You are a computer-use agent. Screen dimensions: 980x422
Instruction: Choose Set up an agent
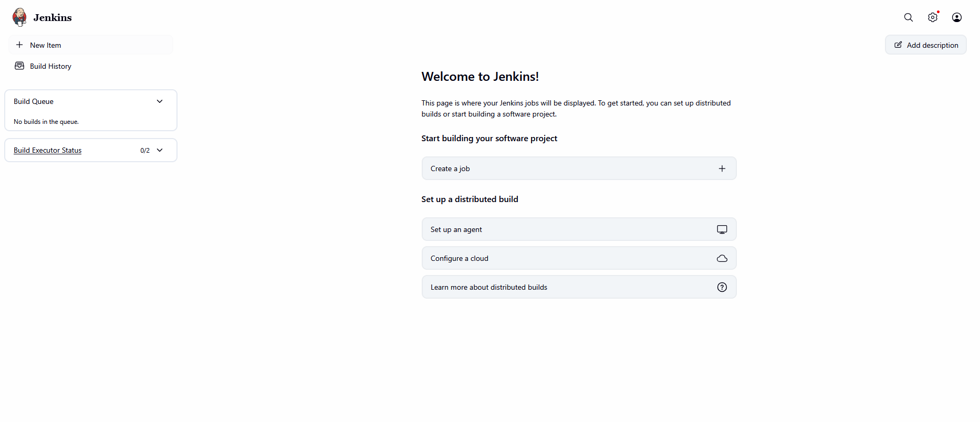click(579, 229)
